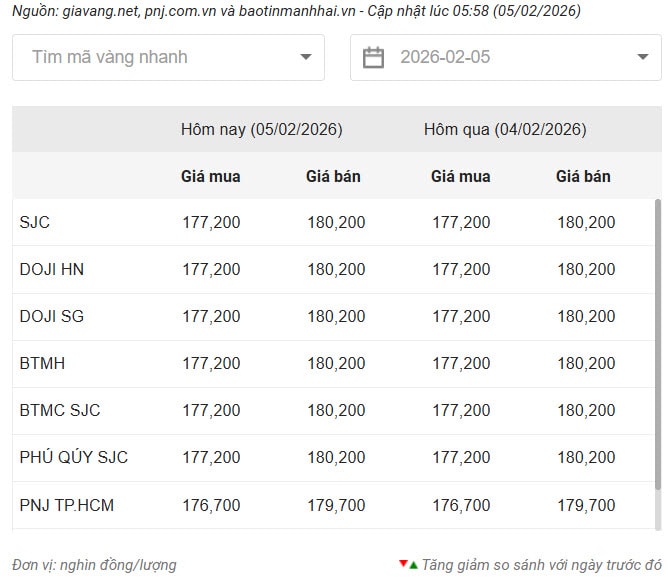Click the 'Hôm nay (05/02/2026)' column header
668x587 pixels.
tap(261, 129)
